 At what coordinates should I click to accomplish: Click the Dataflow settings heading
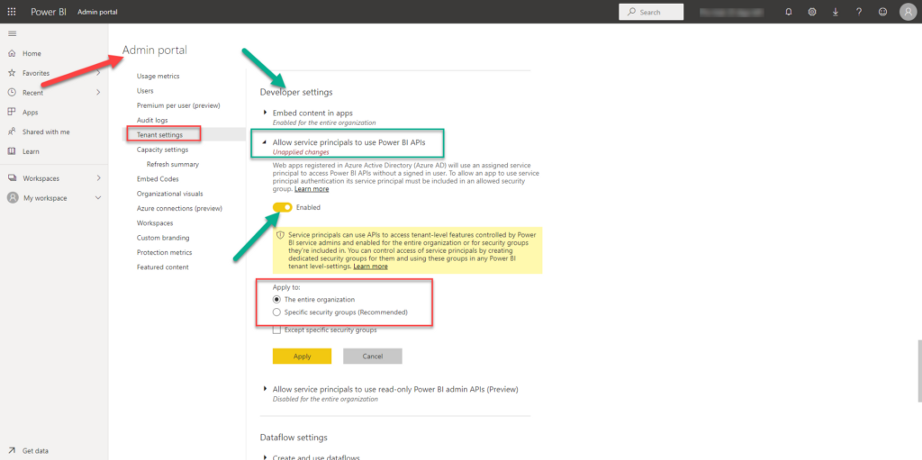click(x=293, y=437)
